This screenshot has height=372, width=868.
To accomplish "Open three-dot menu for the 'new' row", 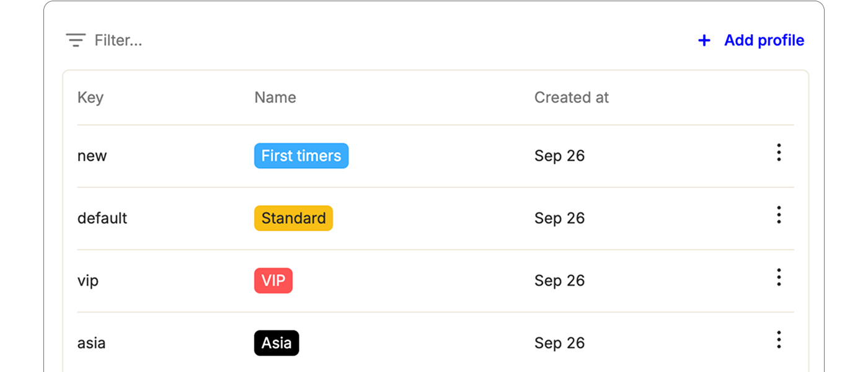I will [x=779, y=153].
